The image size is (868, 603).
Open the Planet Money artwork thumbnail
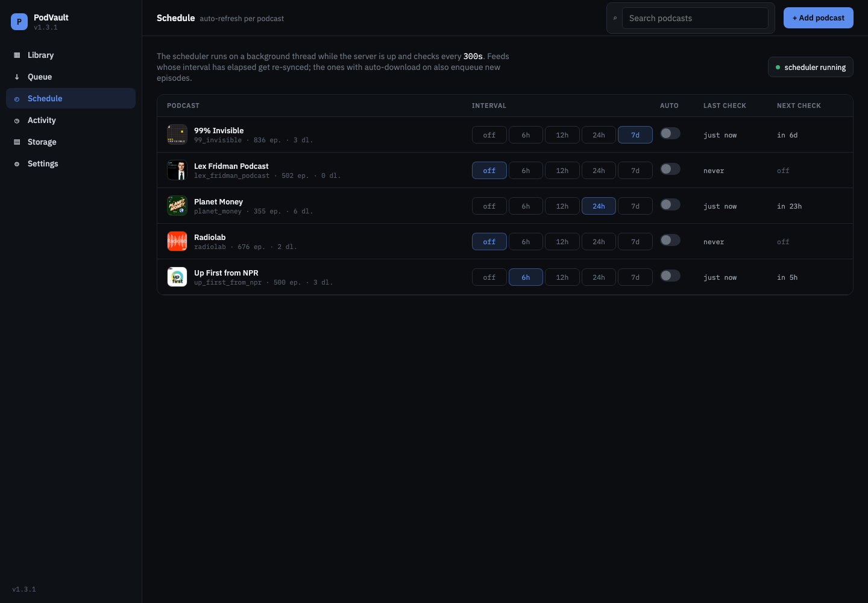tap(177, 206)
